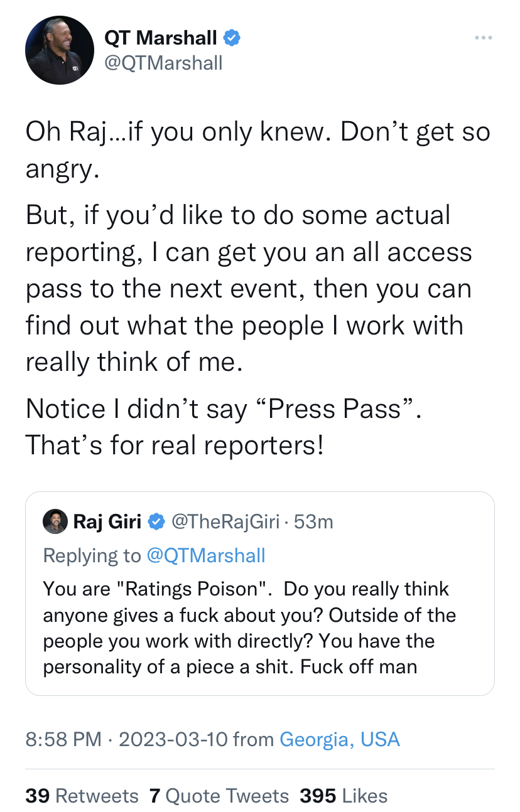Click the @TheRajGiri handle
Screen dimensions: 520x812
tap(225, 521)
